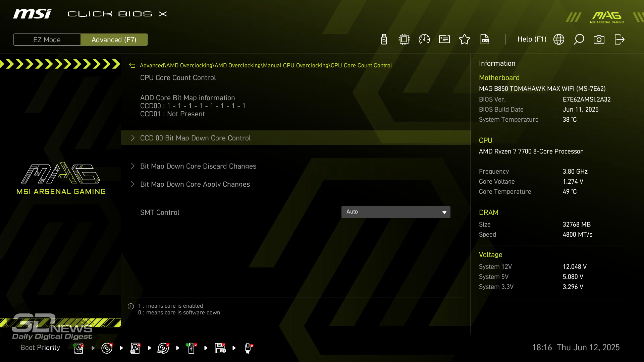Click the CCD00 bit map line
644x362 pixels.
click(193, 106)
